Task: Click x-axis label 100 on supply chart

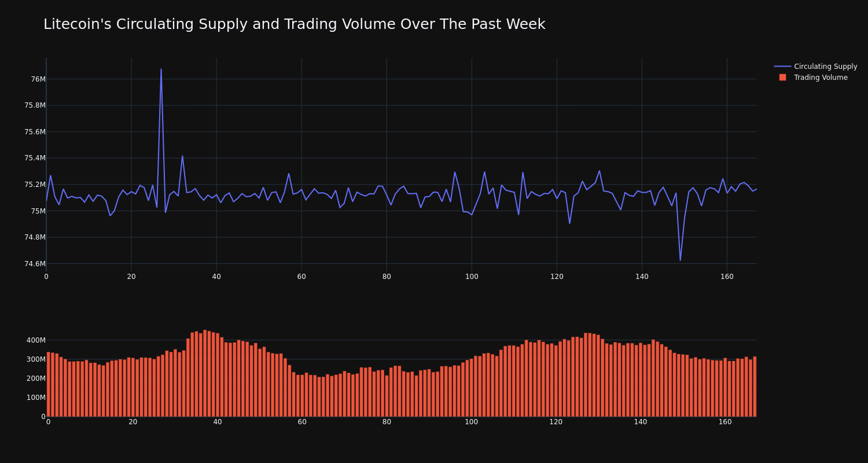Action: (x=472, y=277)
